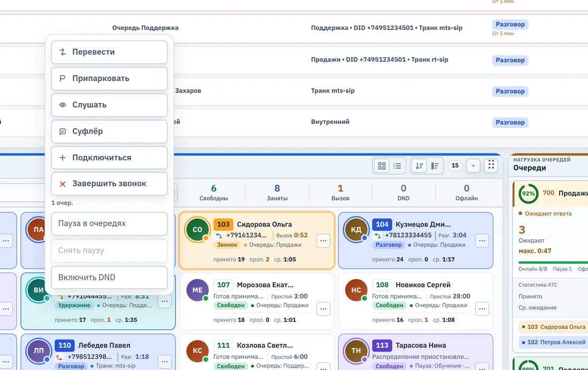Choose Припарковать in the call menu
This screenshot has width=588, height=370.
click(x=109, y=78)
